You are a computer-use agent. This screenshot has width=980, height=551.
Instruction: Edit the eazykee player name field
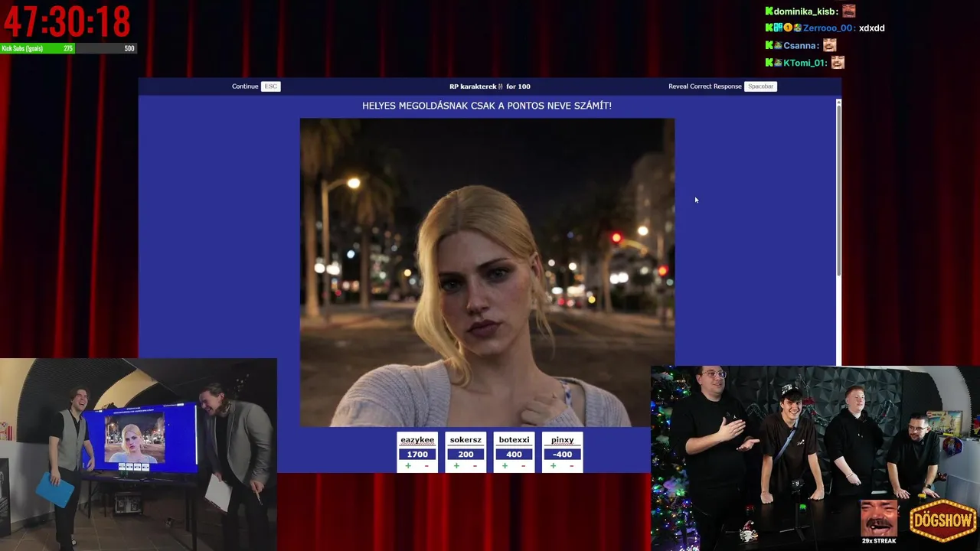(x=417, y=440)
